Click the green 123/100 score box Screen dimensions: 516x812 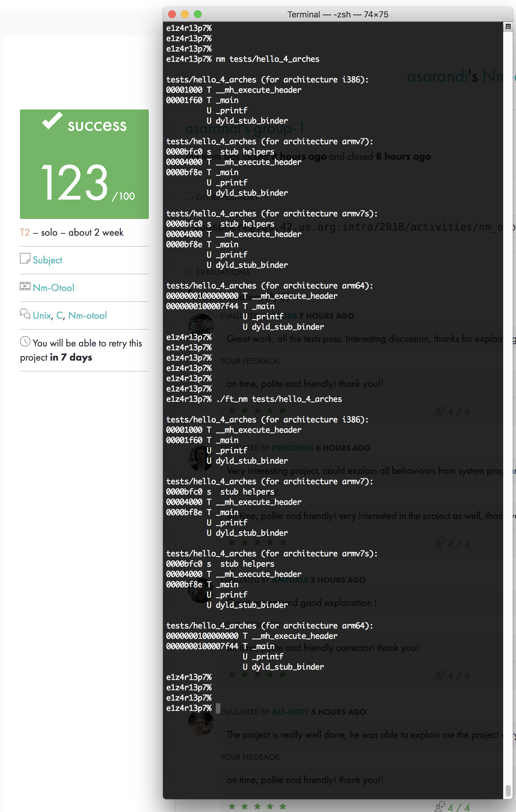point(84,164)
